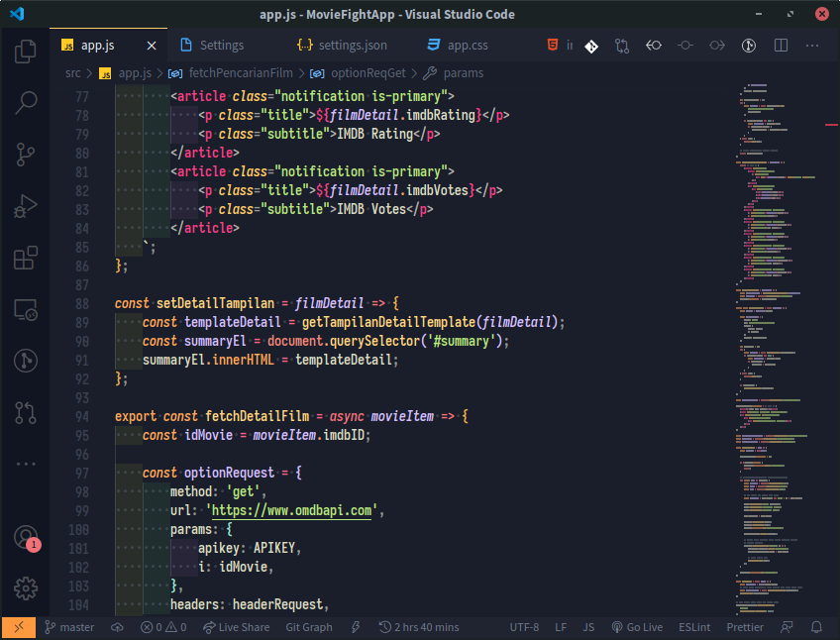The width and height of the screenshot is (840, 640).
Task: Open more editor actions with ellipsis
Action: pyautogui.click(x=811, y=45)
